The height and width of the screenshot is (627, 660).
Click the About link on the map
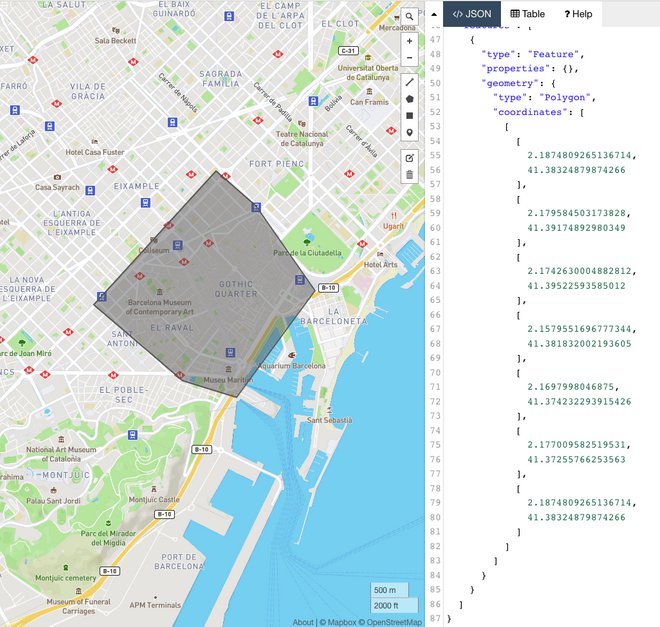[302, 621]
